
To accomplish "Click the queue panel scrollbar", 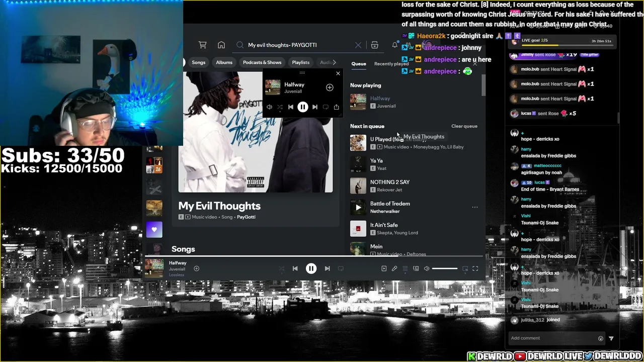I will [484, 85].
